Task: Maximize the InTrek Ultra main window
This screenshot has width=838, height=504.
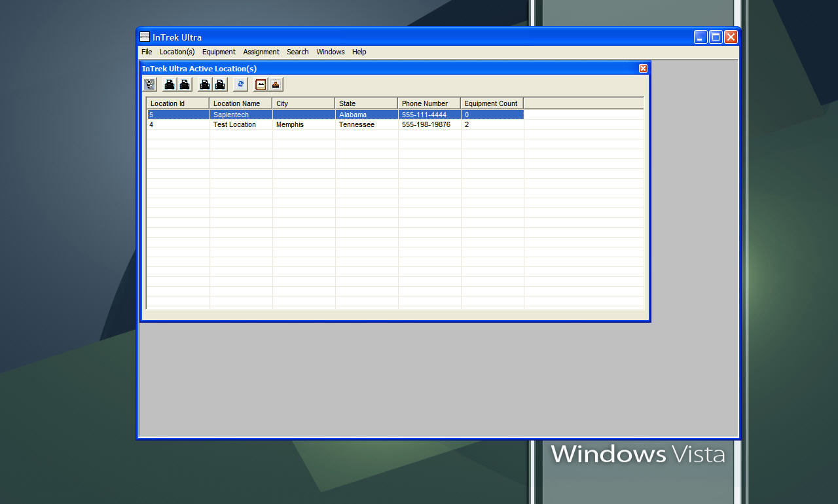Action: click(x=716, y=37)
